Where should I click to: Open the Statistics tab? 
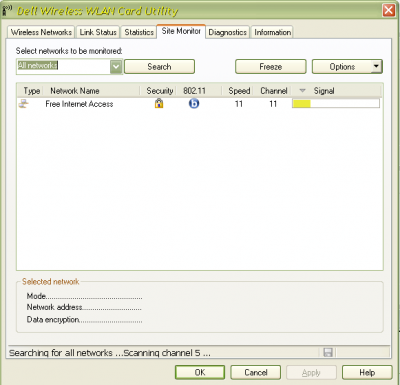pyautogui.click(x=139, y=32)
